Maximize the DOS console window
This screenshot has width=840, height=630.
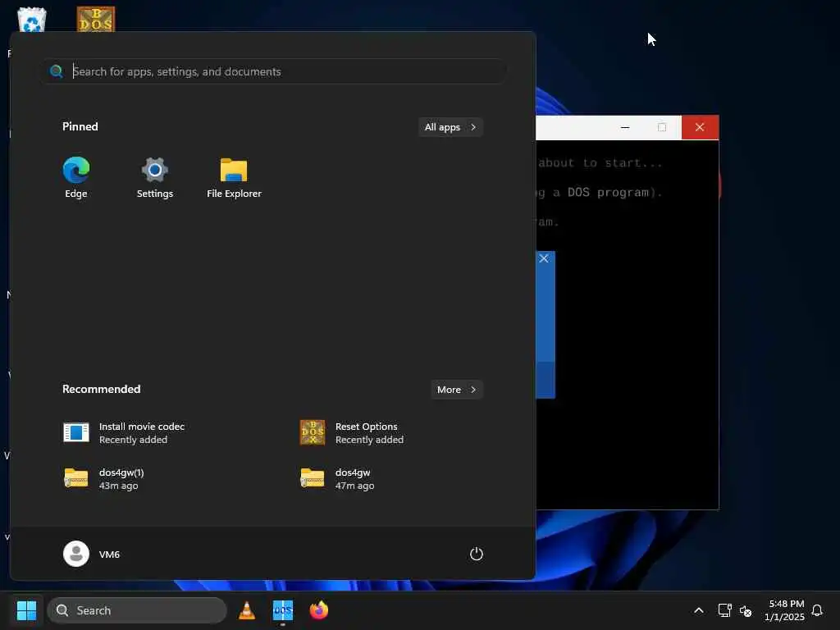tap(662, 127)
